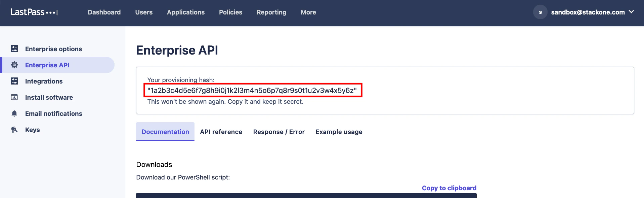Click the Install software download icon
Viewport: 644px width, 198px height.
tap(14, 97)
